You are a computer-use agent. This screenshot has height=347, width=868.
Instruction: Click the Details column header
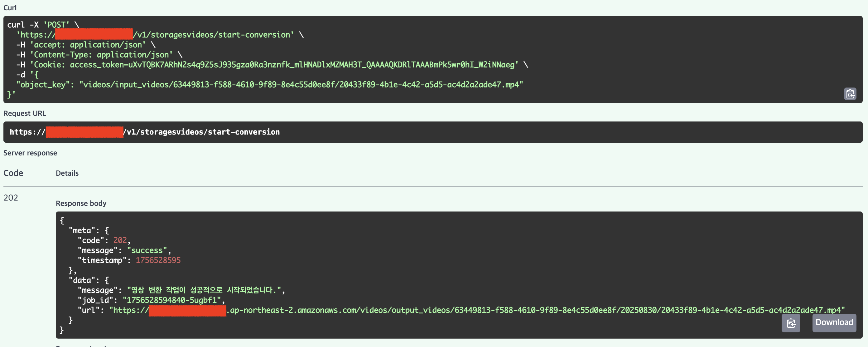tap(67, 173)
